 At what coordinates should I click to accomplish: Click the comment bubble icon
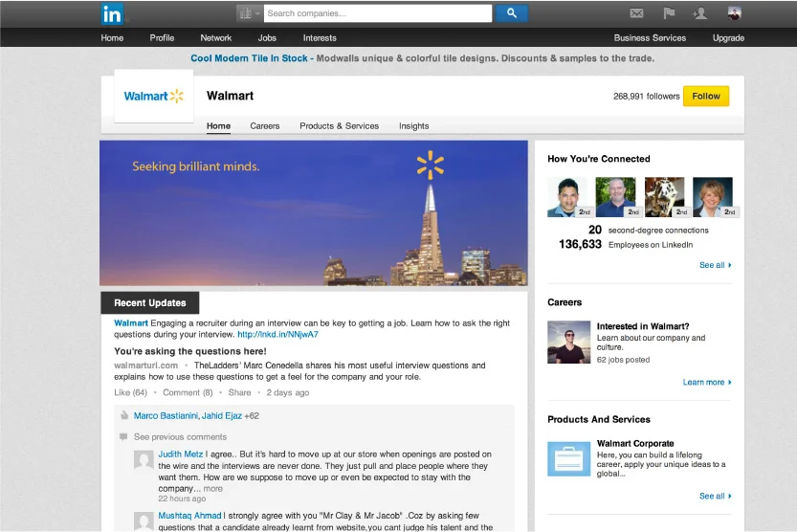click(123, 437)
